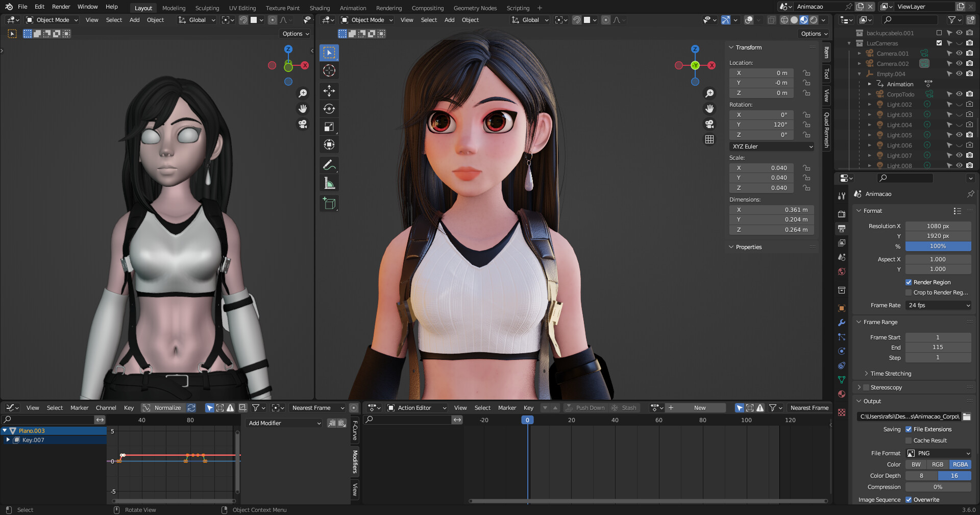This screenshot has width=980, height=515.
Task: Switch orthographic perspective grid icon
Action: (x=709, y=139)
